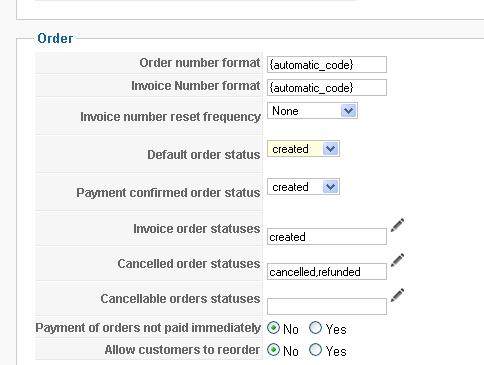Click the Cancelled order statuses input field

(327, 271)
